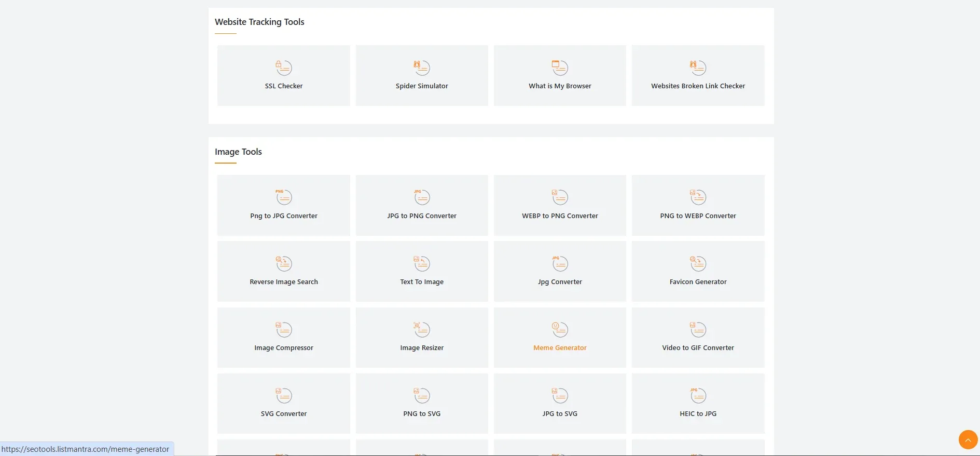Click the Spider Simulator icon
This screenshot has height=456, width=980.
pos(422,68)
